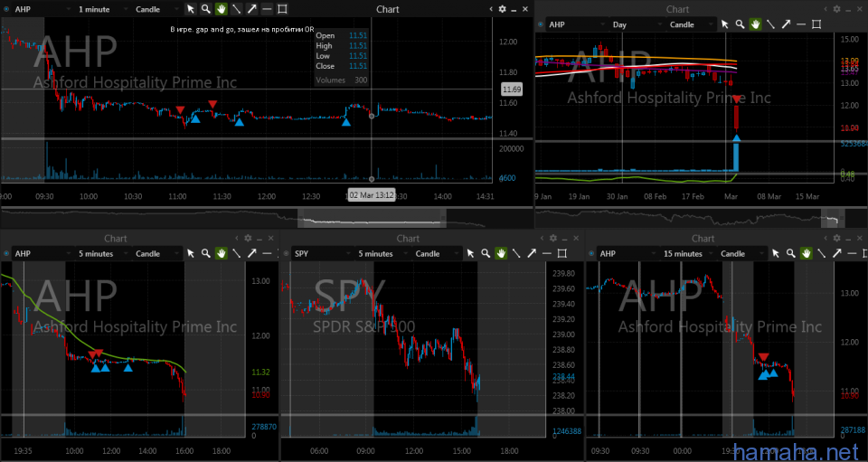
Task: Open the AHP symbol dropdown in the Day chart
Action: [576, 24]
